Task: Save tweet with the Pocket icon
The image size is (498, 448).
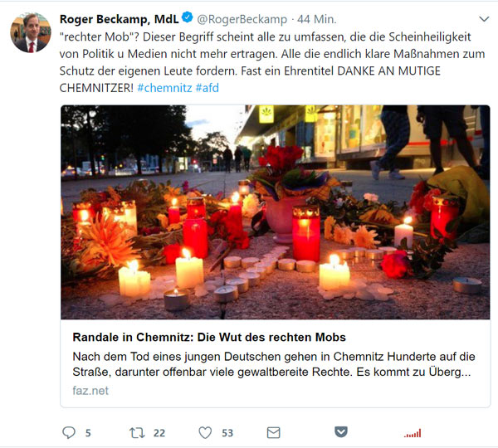Action: pyautogui.click(x=341, y=431)
